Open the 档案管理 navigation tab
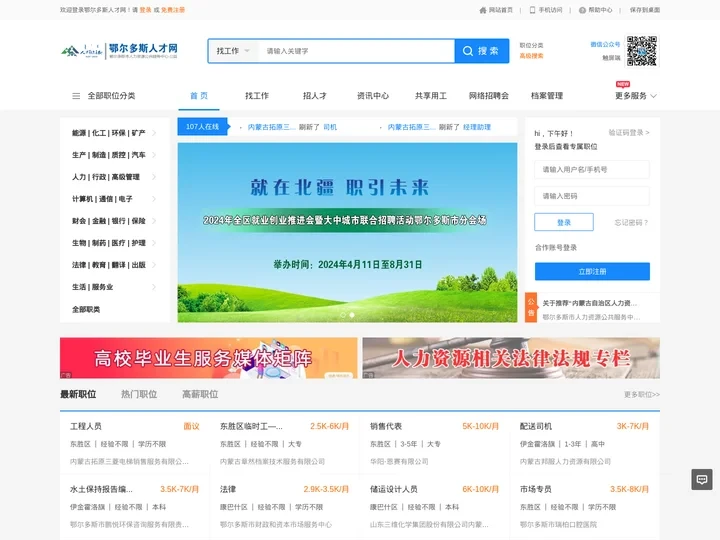This screenshot has width=720, height=540. pos(546,96)
